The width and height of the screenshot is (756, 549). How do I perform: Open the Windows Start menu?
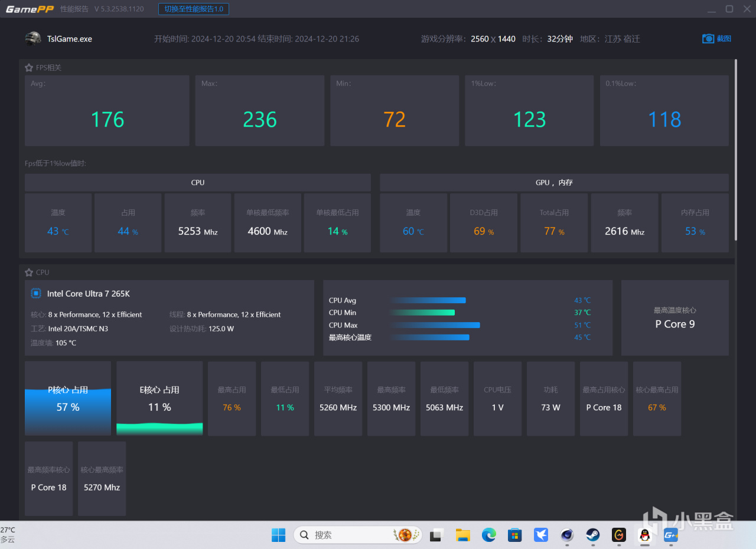tap(278, 535)
